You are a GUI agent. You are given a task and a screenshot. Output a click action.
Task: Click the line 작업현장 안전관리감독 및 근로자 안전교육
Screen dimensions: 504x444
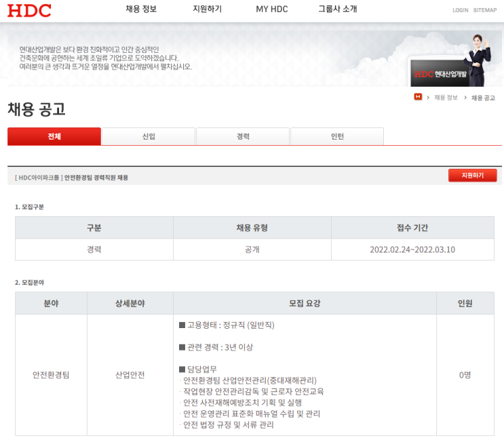click(252, 392)
